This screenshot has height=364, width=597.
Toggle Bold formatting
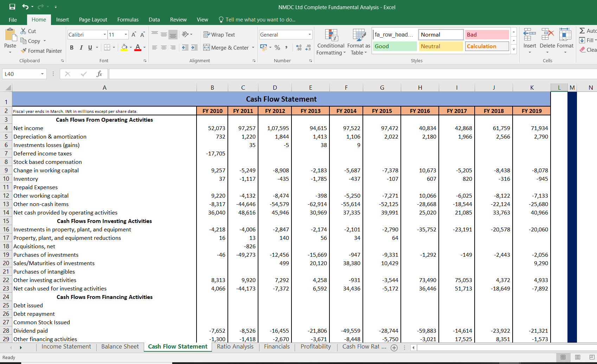[72, 47]
